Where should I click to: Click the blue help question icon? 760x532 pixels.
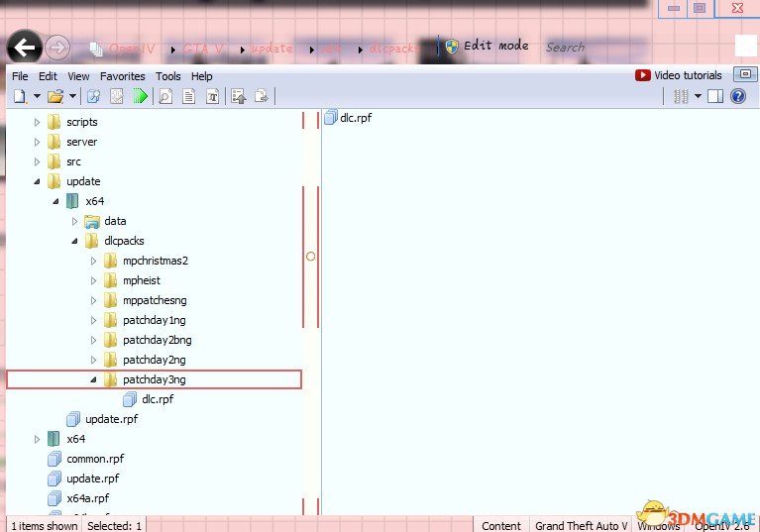tap(737, 96)
